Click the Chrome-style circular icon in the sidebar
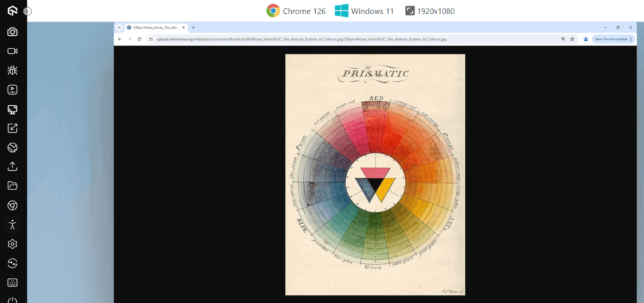644x303 pixels. coord(12,205)
